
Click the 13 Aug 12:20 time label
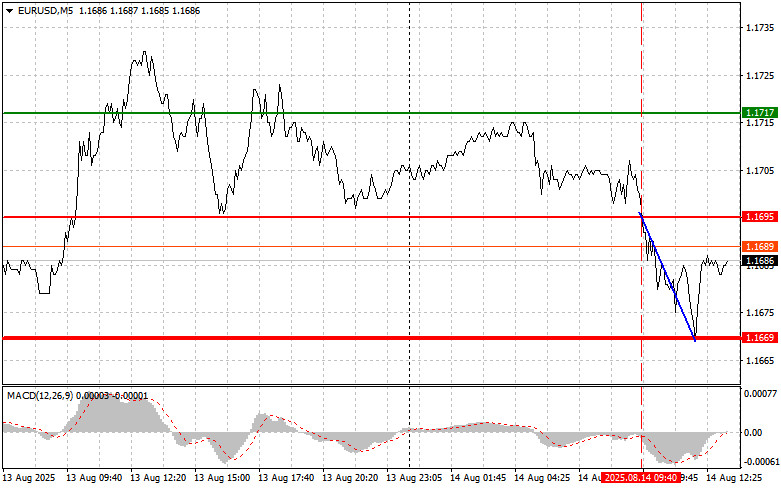(x=158, y=478)
